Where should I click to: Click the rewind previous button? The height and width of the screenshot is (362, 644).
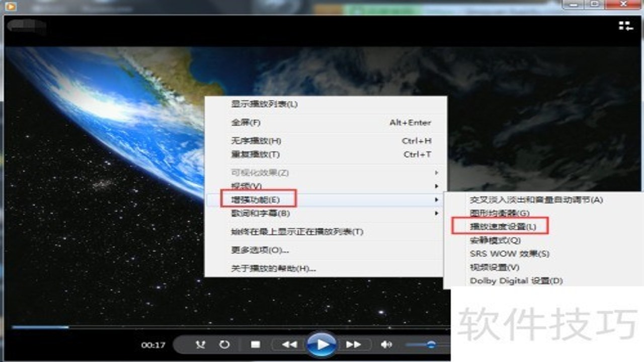[x=289, y=344]
